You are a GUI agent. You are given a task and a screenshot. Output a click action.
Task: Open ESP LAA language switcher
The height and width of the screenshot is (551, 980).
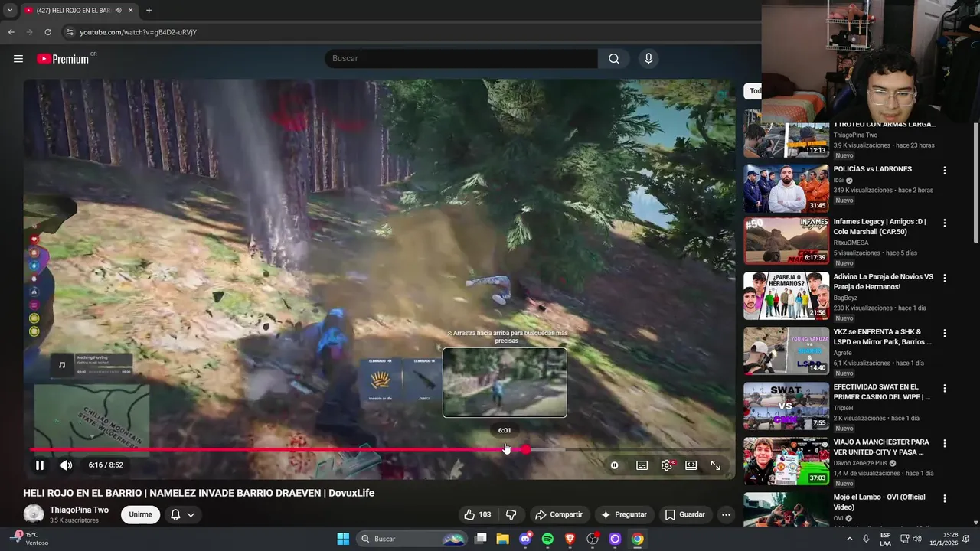[x=885, y=539]
